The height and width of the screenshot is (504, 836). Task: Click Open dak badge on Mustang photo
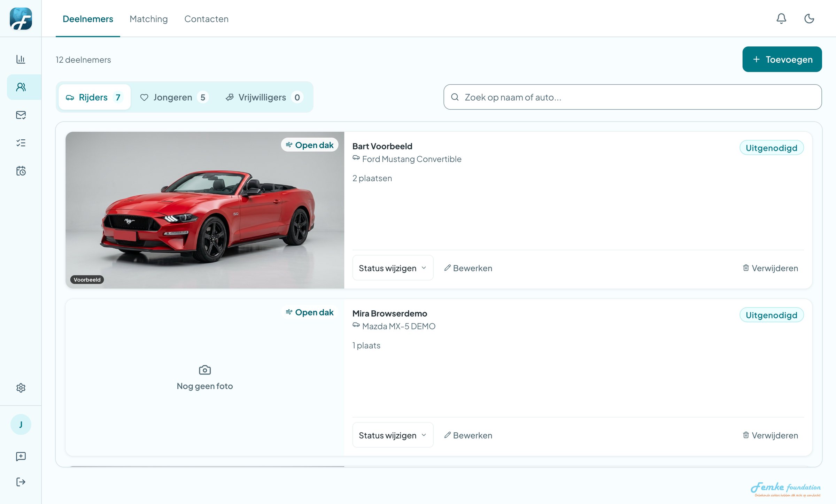point(310,145)
